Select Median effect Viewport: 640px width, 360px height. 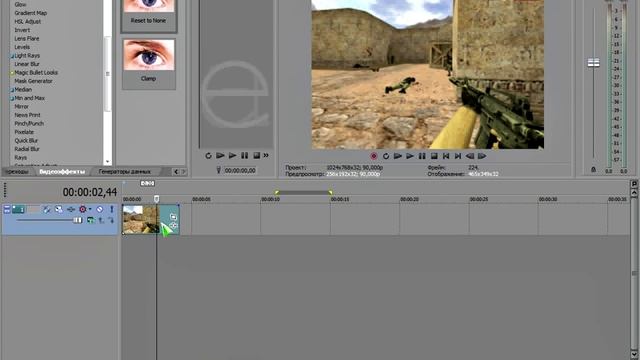23,89
